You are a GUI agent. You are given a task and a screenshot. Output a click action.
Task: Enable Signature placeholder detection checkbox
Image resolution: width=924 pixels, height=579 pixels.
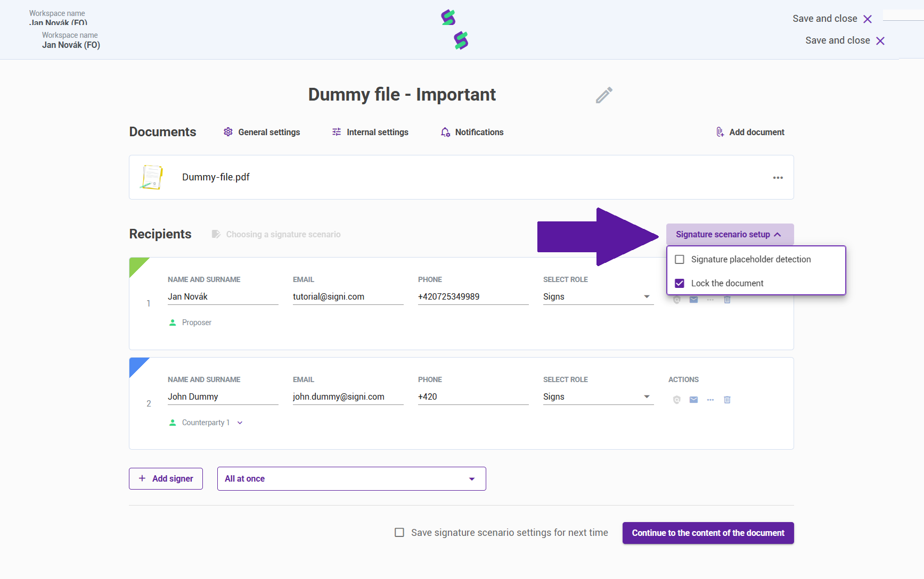(680, 259)
